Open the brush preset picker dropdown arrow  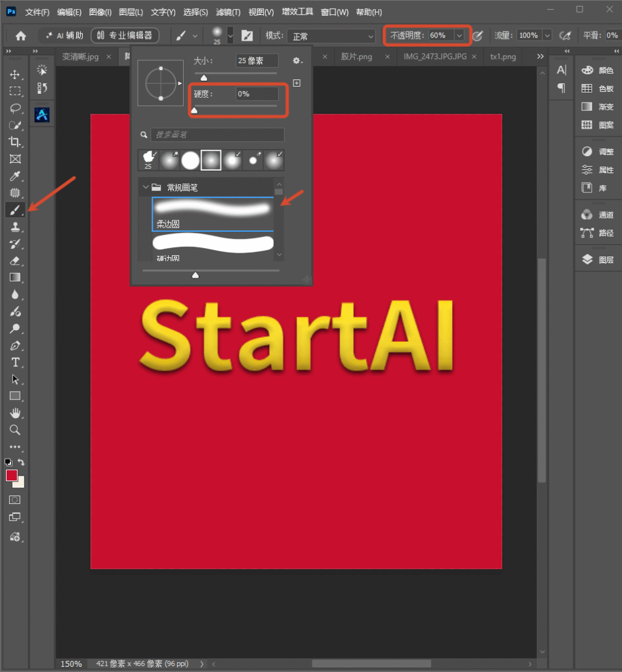(x=230, y=36)
